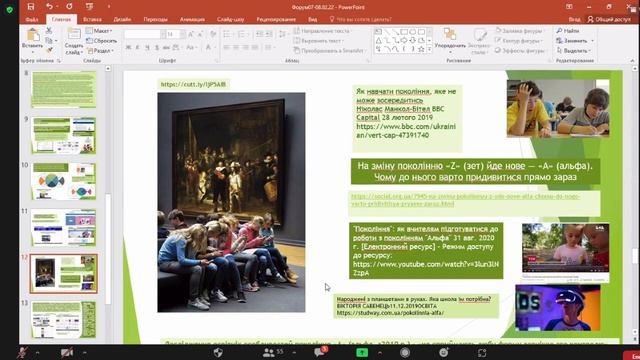Image resolution: width=640 pixels, height=360 pixels.
Task: Toggle strikethrough formatting (abc)
Action: point(167,48)
